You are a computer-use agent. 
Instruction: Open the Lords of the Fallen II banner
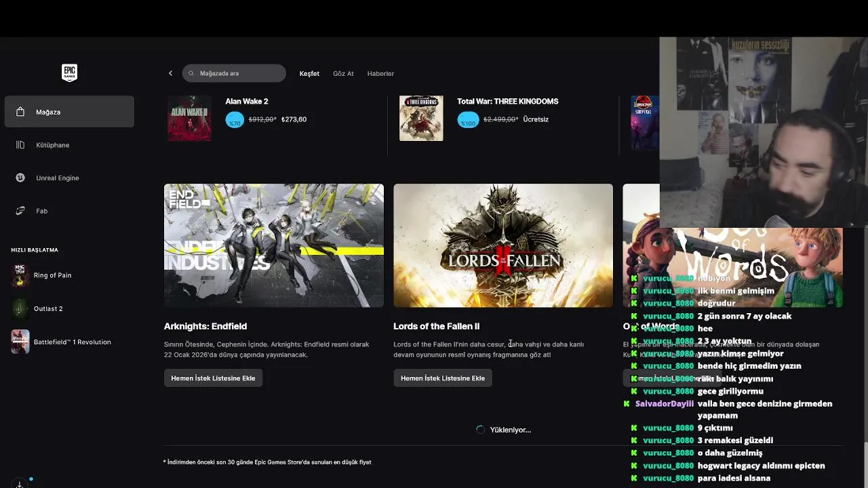pyautogui.click(x=503, y=245)
